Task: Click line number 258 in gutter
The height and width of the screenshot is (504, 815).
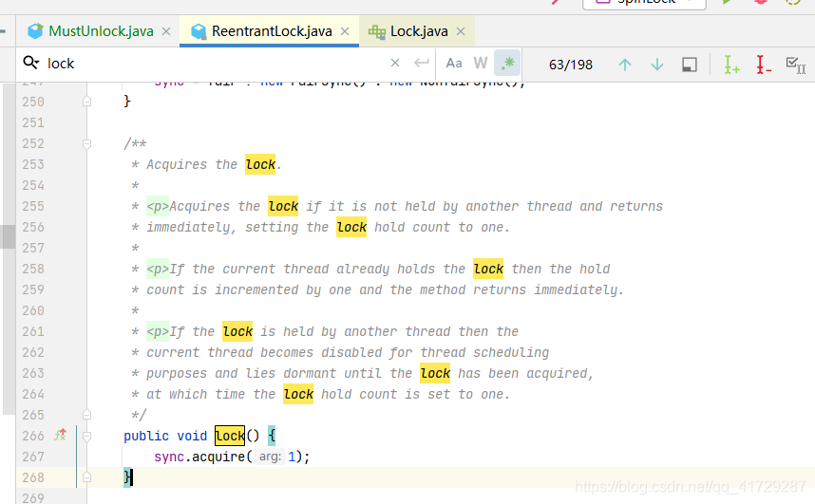Action: 33,269
